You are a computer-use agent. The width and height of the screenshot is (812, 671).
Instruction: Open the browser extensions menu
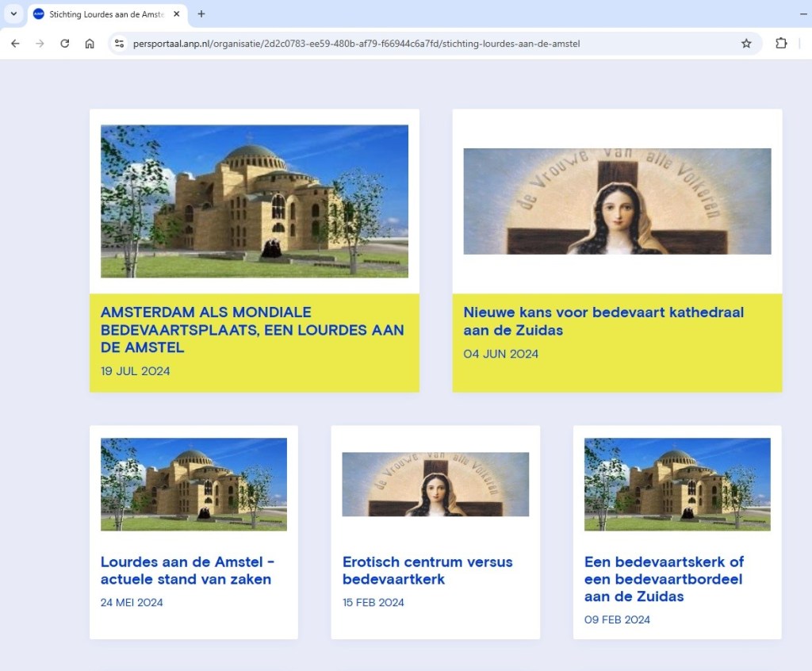(x=781, y=44)
